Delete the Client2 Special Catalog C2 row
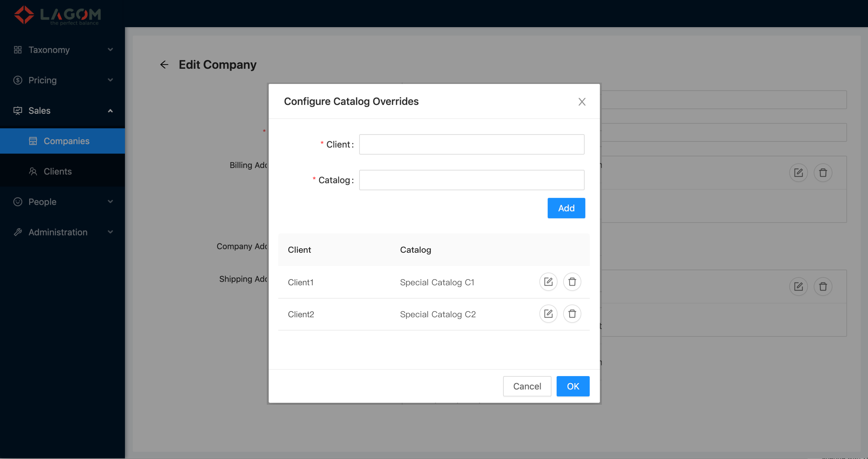 point(572,314)
